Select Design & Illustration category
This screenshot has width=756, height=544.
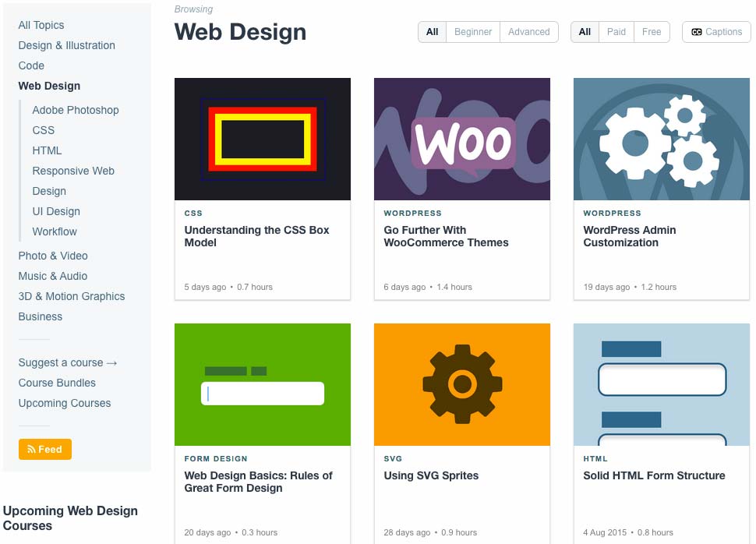(x=66, y=45)
